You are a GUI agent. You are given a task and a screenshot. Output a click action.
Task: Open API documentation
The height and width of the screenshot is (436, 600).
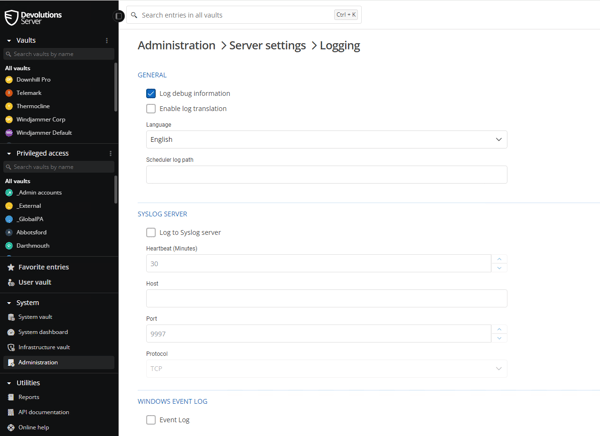pyautogui.click(x=44, y=412)
